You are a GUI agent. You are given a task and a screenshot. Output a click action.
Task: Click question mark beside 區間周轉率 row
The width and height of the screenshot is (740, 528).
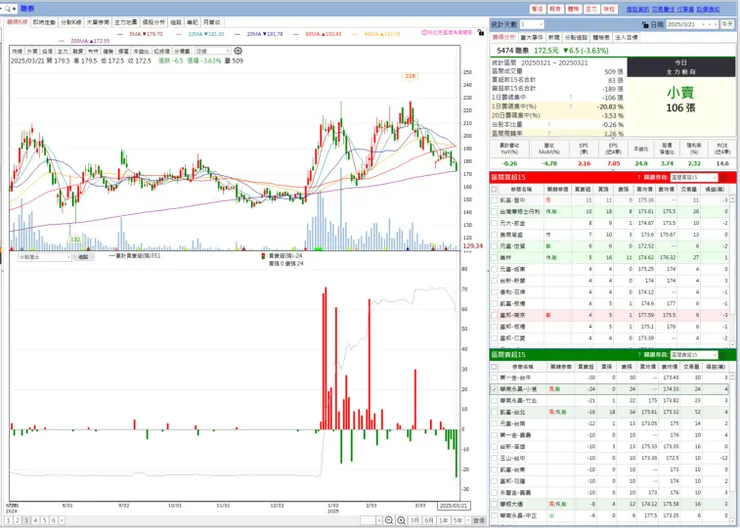pos(549,134)
